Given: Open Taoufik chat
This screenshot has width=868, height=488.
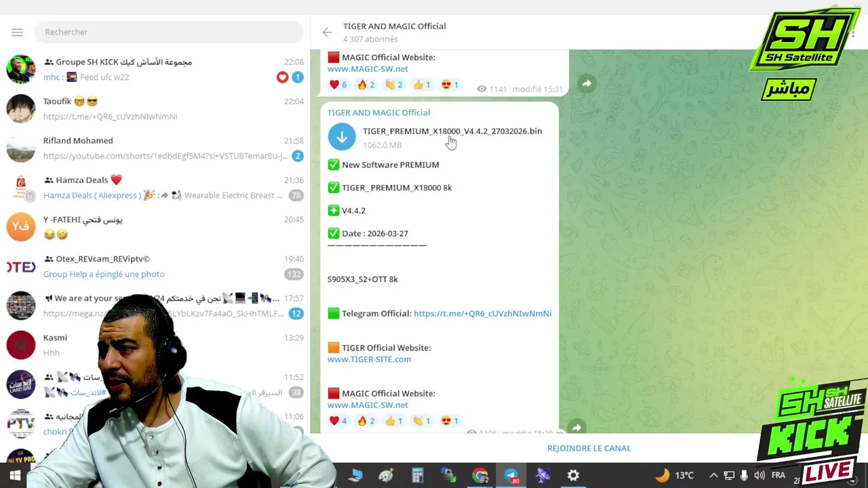Looking at the screenshot, I should [x=155, y=108].
